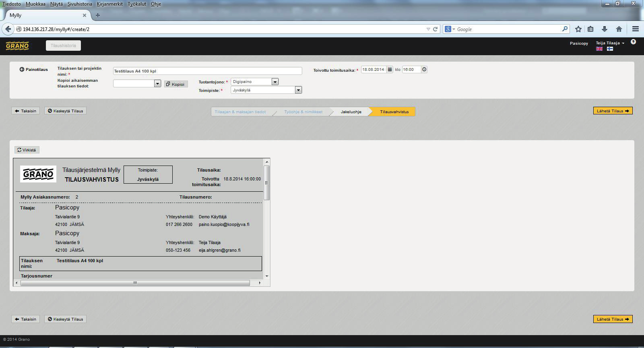Open the Työkalut menu
The height and width of the screenshot is (348, 644).
click(x=137, y=4)
